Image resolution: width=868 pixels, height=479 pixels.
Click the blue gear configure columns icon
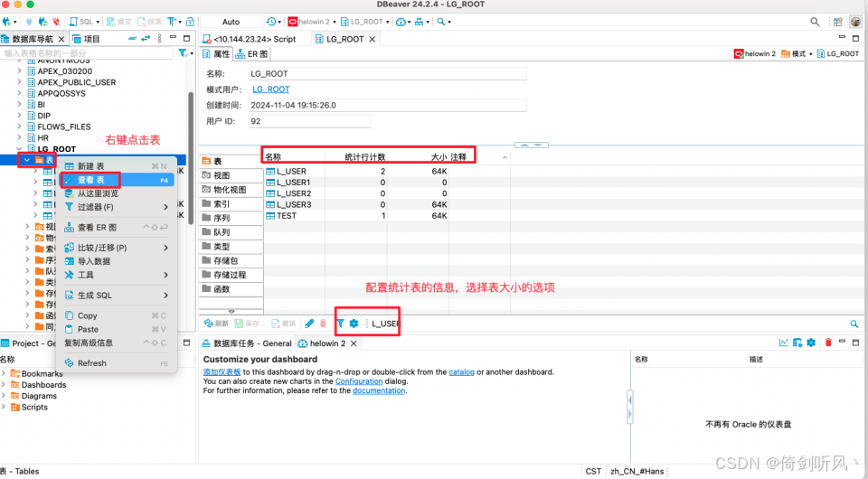point(354,324)
